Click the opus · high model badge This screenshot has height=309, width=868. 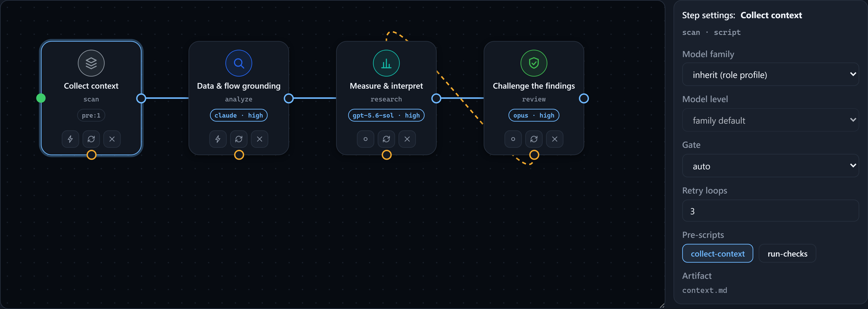tap(534, 115)
